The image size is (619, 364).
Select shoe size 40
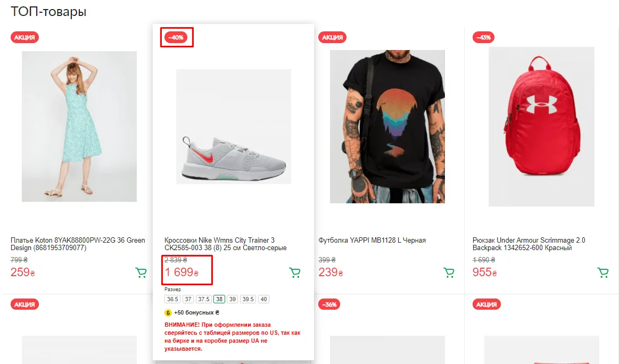(263, 299)
